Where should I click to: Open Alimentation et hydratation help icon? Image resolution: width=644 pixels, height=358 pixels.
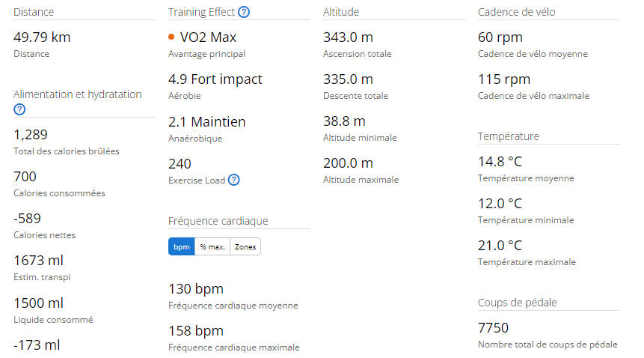19,109
